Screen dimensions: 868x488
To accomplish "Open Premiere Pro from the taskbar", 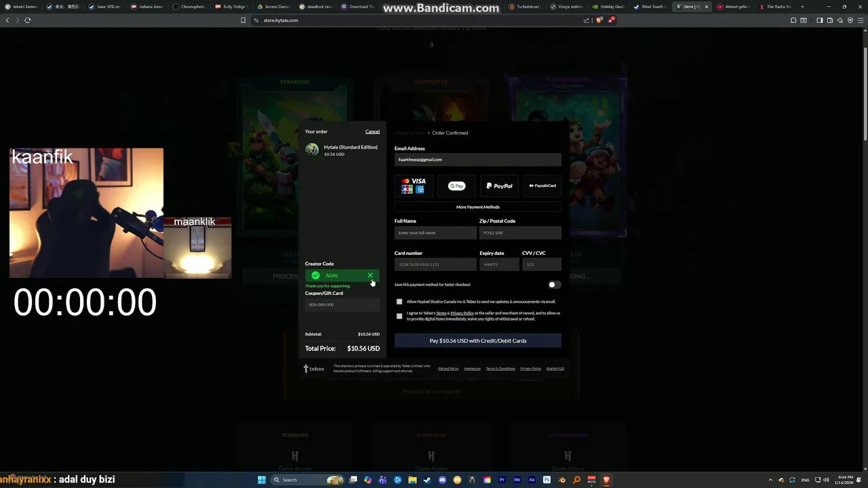I will (x=502, y=480).
